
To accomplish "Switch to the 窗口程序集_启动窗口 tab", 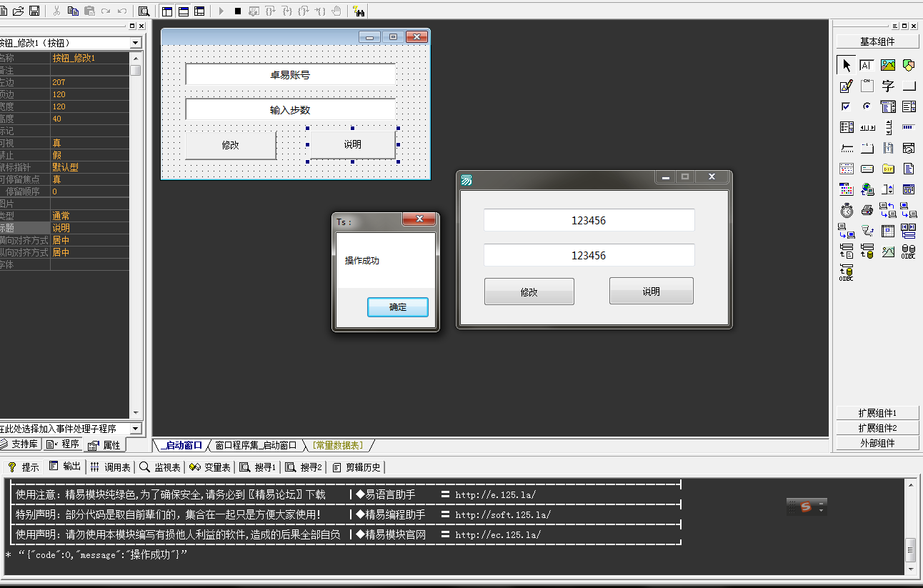I will point(255,445).
